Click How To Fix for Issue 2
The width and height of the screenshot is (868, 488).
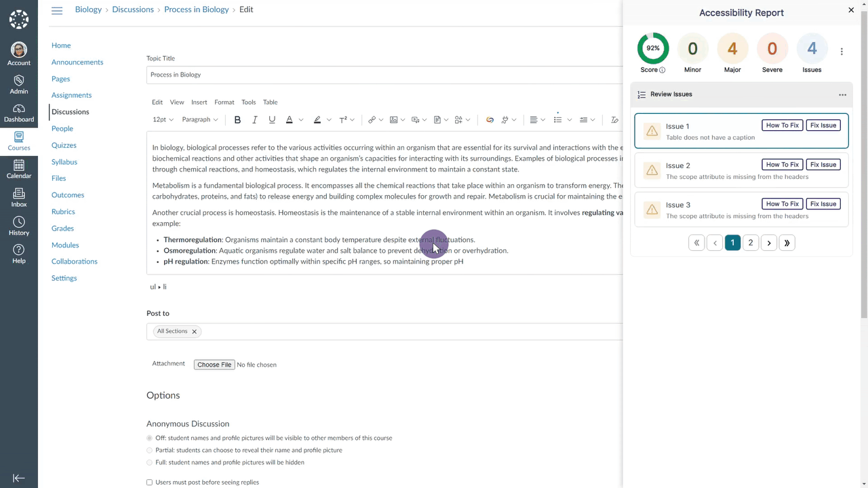(x=783, y=165)
